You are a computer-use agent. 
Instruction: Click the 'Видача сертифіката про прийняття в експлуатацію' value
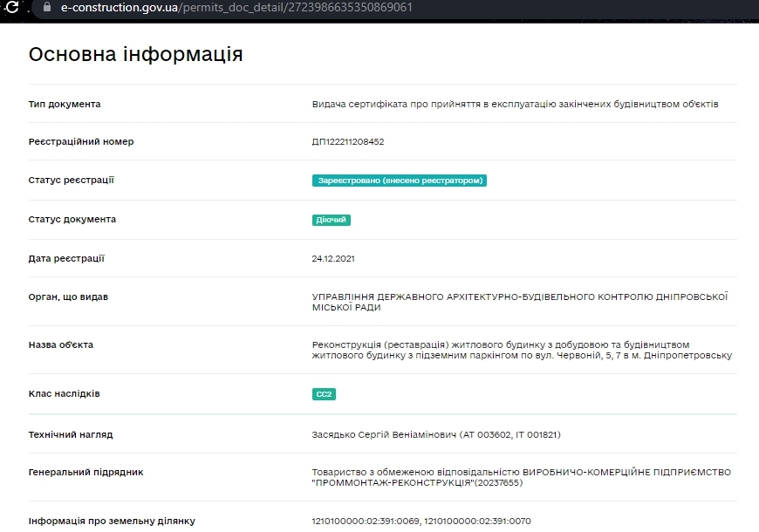click(515, 104)
